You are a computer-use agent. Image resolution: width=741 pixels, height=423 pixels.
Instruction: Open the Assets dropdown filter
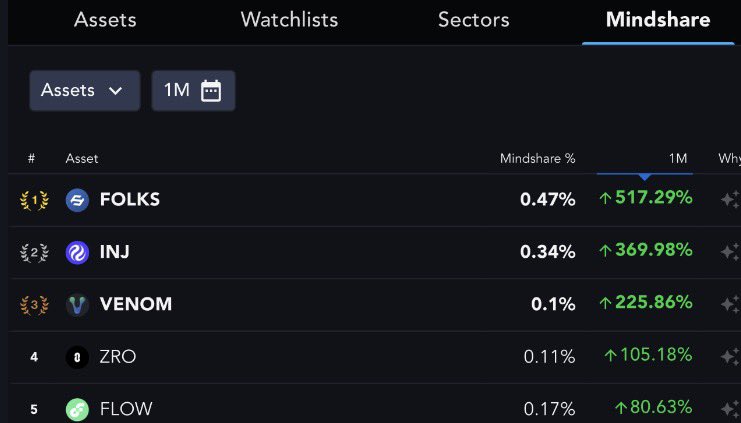coord(84,90)
